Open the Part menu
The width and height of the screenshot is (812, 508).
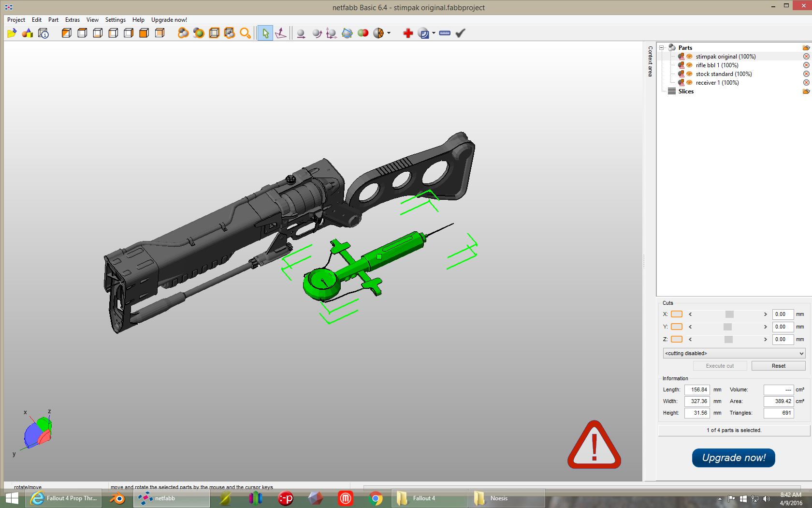click(53, 20)
